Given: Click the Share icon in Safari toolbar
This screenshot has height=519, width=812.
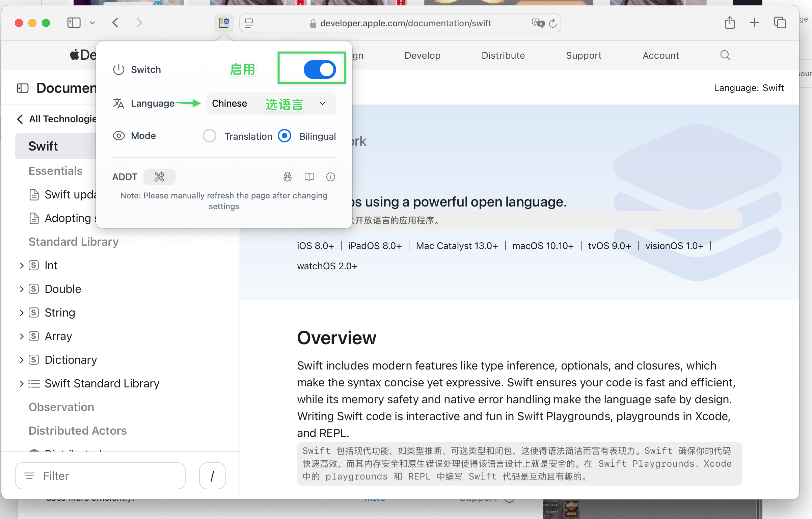Looking at the screenshot, I should tap(729, 23).
